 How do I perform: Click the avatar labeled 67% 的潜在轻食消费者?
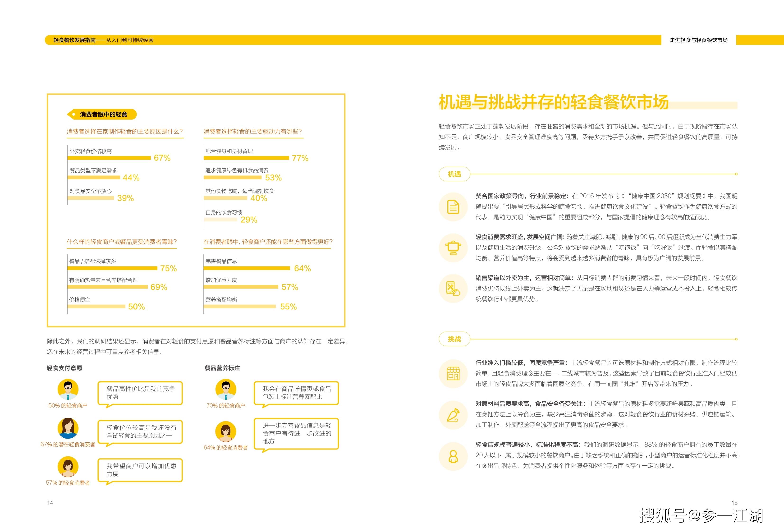click(x=68, y=428)
